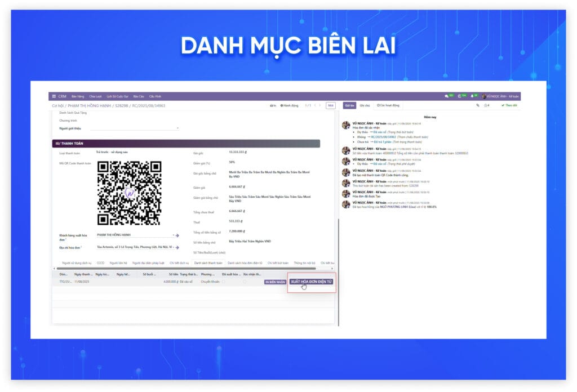Open RC/2025/08/34963 link in chatter

point(383,137)
